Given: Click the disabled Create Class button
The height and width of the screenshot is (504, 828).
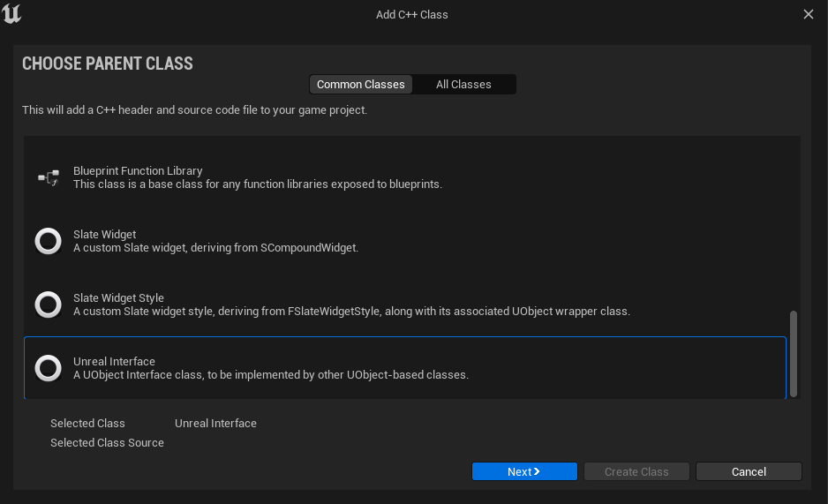Looking at the screenshot, I should tap(636, 471).
